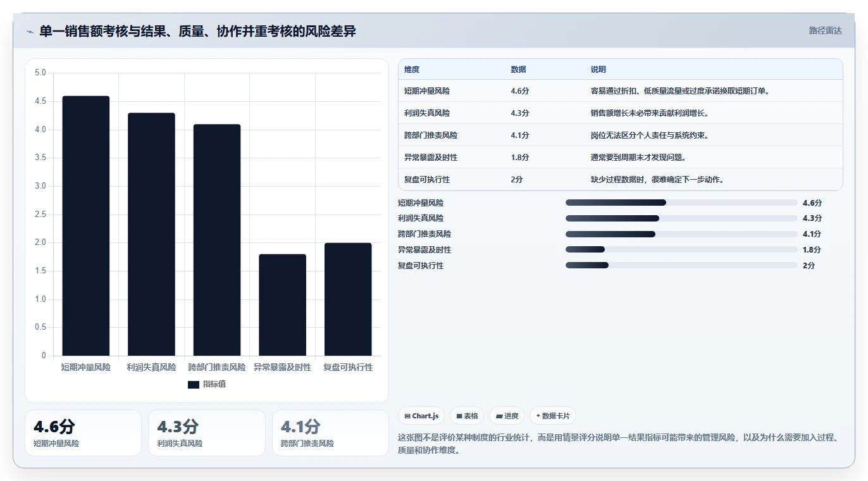Click the 1.8分 value at the progress bar's end
Image resolution: width=868 pixels, height=481 pixels.
click(x=812, y=250)
